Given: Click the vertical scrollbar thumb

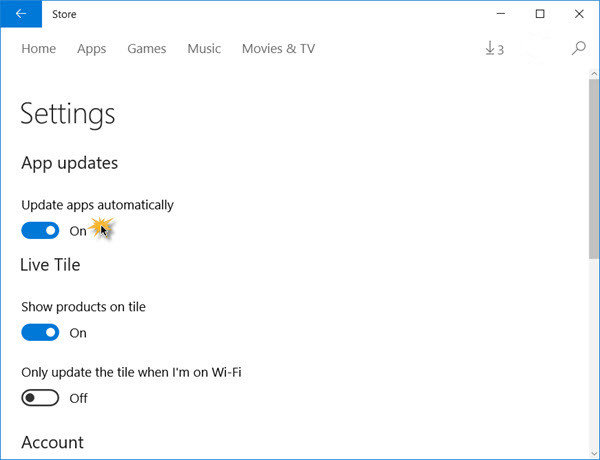Looking at the screenshot, I should click(x=594, y=169).
